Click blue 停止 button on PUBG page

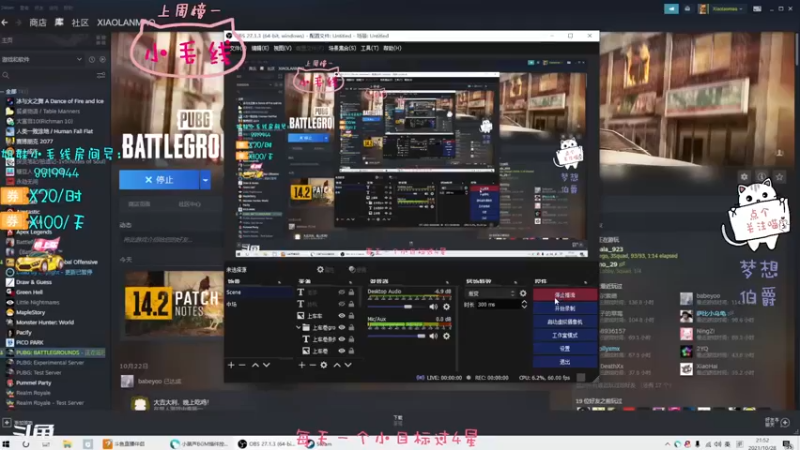point(159,180)
